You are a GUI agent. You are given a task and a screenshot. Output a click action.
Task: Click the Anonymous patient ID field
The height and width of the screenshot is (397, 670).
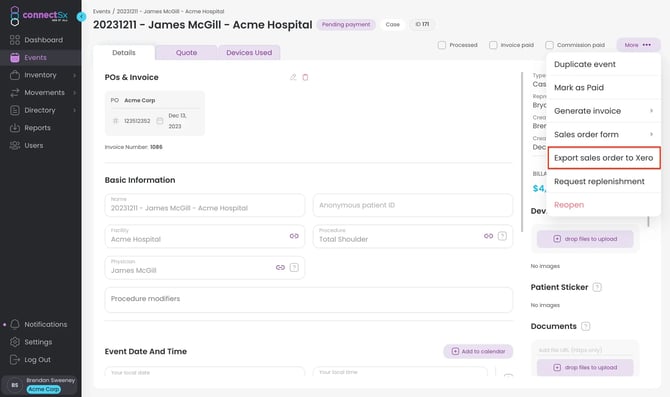413,205
